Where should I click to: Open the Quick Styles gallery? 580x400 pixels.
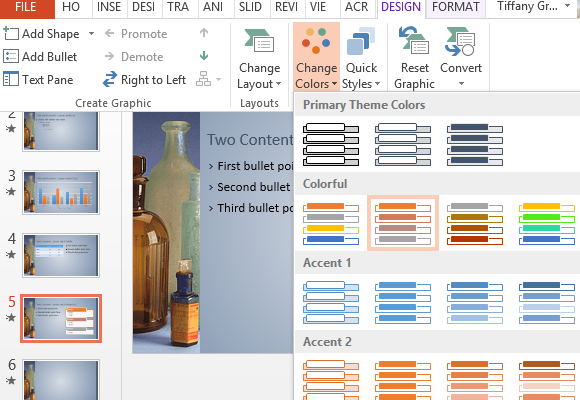tap(361, 59)
